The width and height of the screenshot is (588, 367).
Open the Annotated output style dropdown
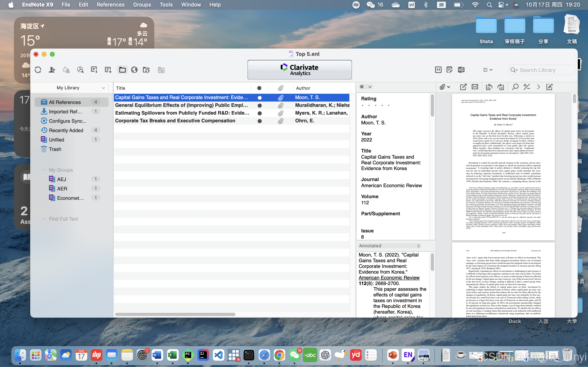click(389, 246)
